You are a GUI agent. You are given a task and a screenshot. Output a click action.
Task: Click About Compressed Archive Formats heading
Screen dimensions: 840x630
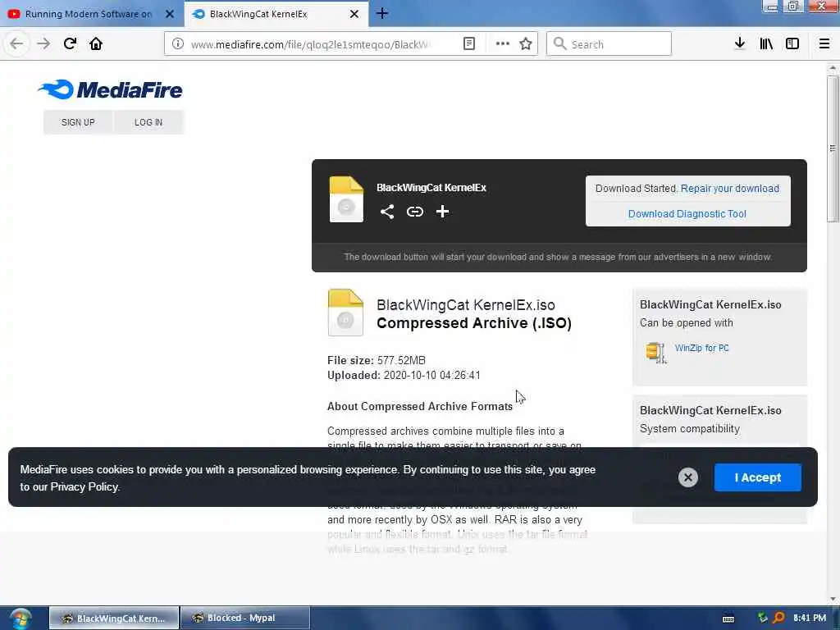pos(420,407)
